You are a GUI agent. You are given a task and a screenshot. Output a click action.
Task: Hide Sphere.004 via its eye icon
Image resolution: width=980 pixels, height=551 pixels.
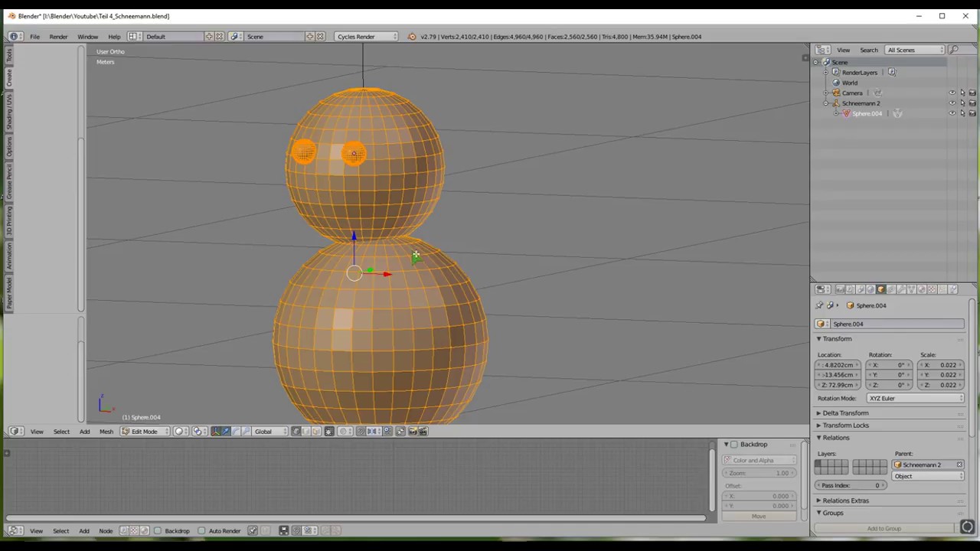click(952, 113)
